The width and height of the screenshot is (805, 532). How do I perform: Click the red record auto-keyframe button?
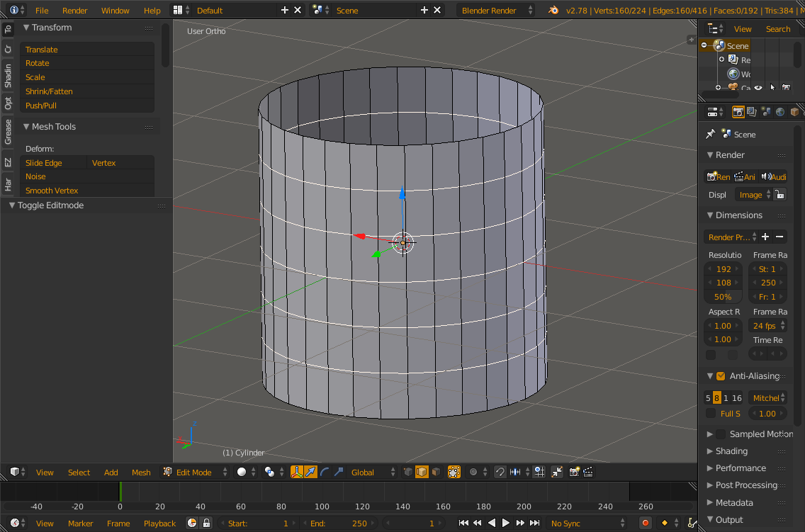pyautogui.click(x=646, y=523)
